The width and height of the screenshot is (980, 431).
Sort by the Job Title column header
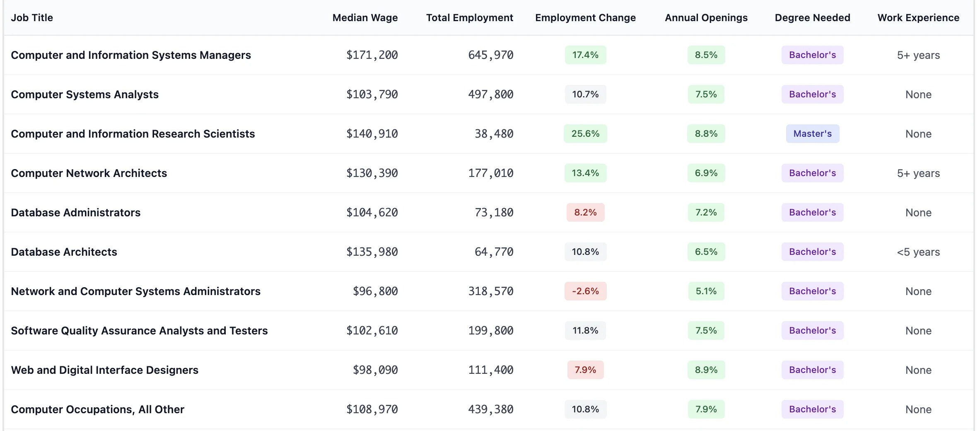(32, 17)
